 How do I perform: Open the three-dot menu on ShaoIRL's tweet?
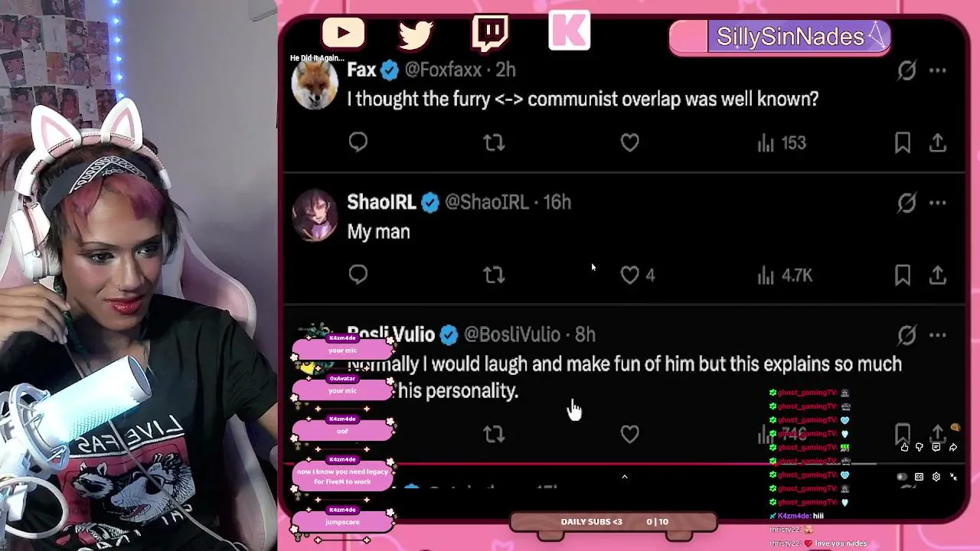938,203
